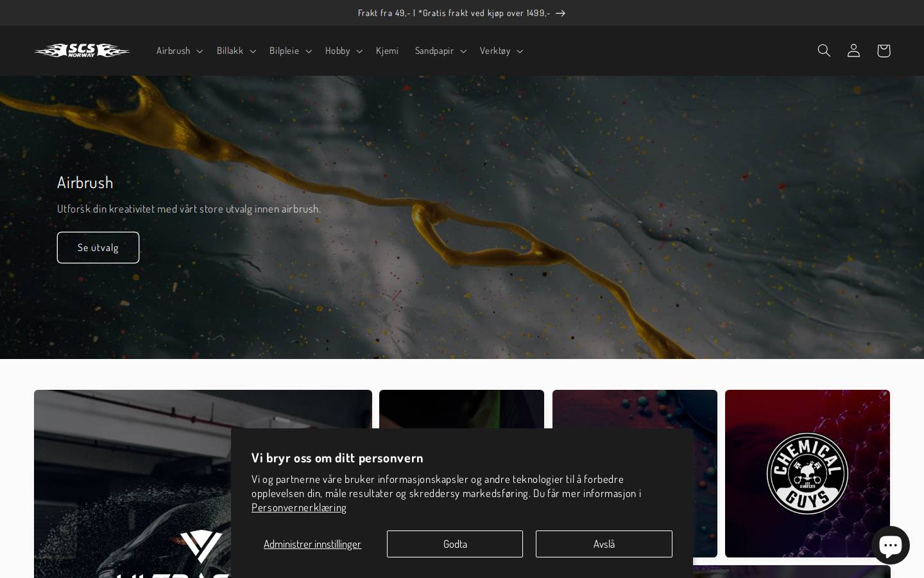This screenshot has width=924, height=578.
Task: Open the shopping cart icon
Action: coord(884,51)
